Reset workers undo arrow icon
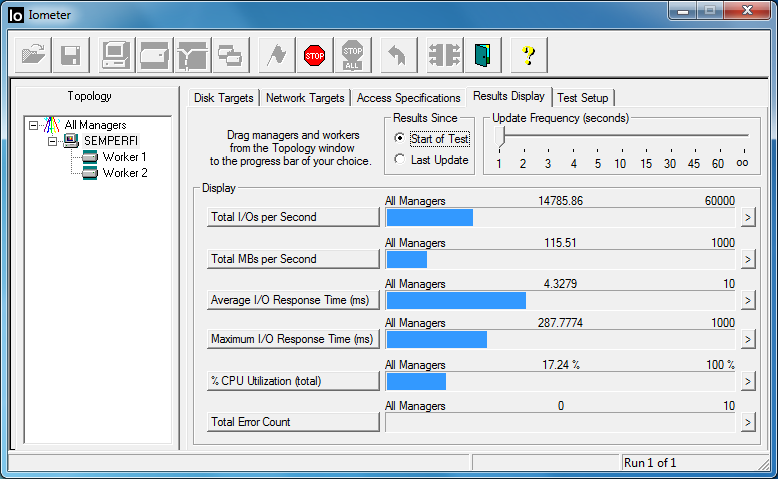Viewport: 778px width, 479px height. pyautogui.click(x=398, y=55)
